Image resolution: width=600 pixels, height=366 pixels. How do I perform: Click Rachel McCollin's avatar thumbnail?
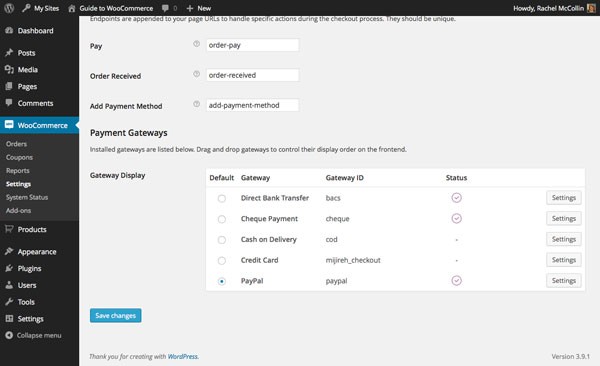tap(591, 8)
